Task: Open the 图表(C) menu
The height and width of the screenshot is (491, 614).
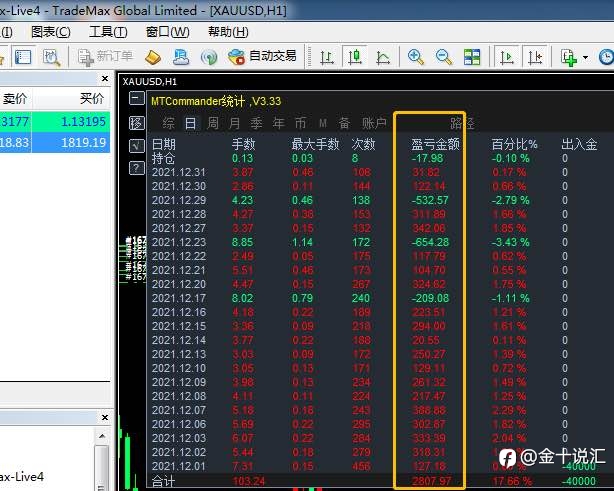Action: (x=51, y=32)
